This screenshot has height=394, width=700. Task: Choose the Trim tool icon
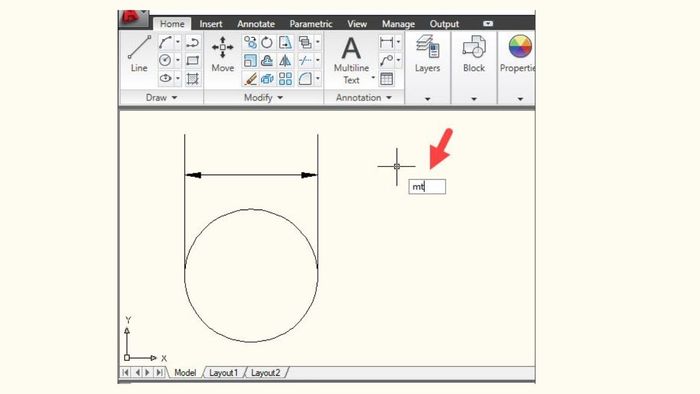pos(305,60)
